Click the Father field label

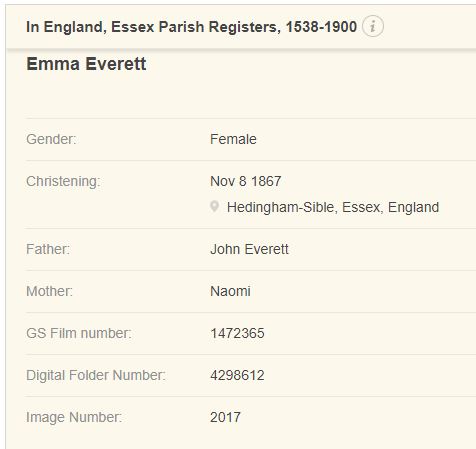pos(48,249)
